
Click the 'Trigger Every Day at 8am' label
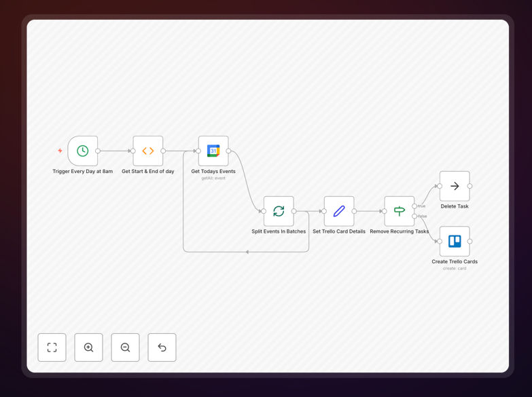tap(83, 172)
